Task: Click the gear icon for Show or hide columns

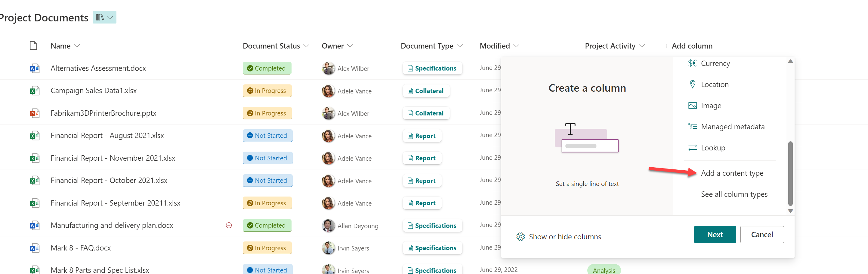Action: coord(520,237)
